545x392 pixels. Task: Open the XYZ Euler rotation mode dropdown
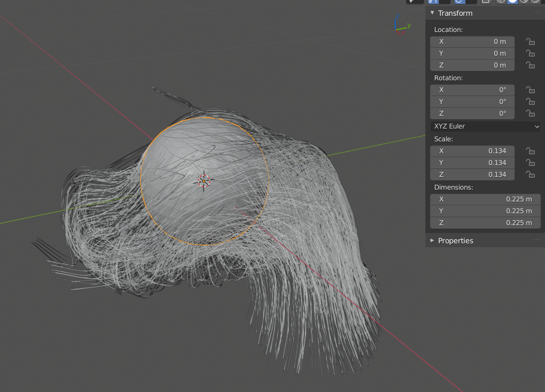click(x=485, y=126)
